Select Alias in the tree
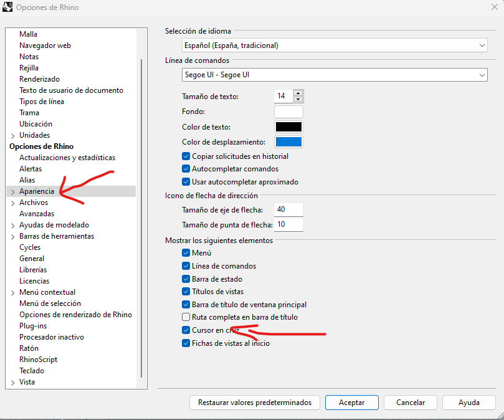This screenshot has width=504, height=420. tap(27, 180)
